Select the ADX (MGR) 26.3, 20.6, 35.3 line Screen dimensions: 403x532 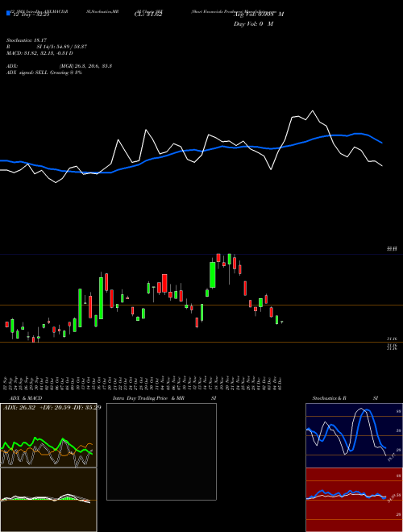point(60,66)
